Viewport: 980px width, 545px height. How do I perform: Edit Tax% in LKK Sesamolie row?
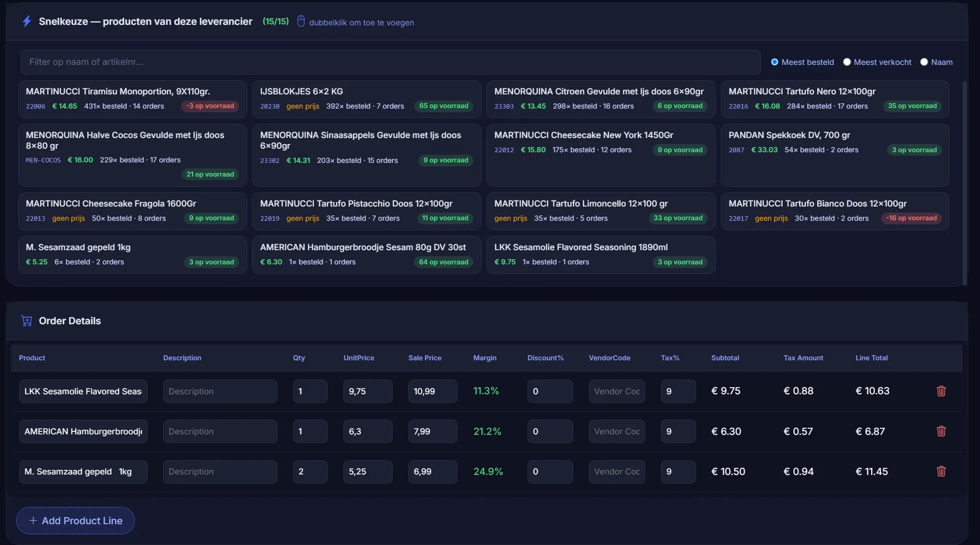(x=678, y=391)
